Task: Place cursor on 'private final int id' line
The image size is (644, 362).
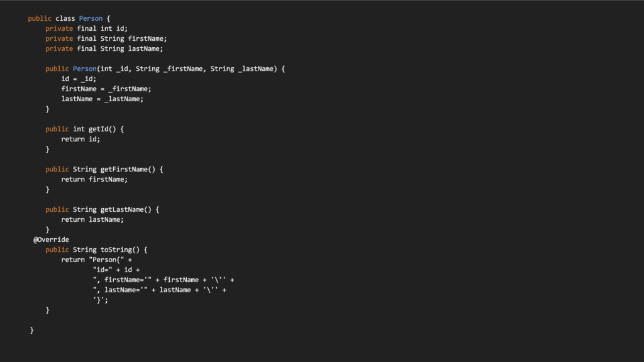Action: [x=86, y=28]
